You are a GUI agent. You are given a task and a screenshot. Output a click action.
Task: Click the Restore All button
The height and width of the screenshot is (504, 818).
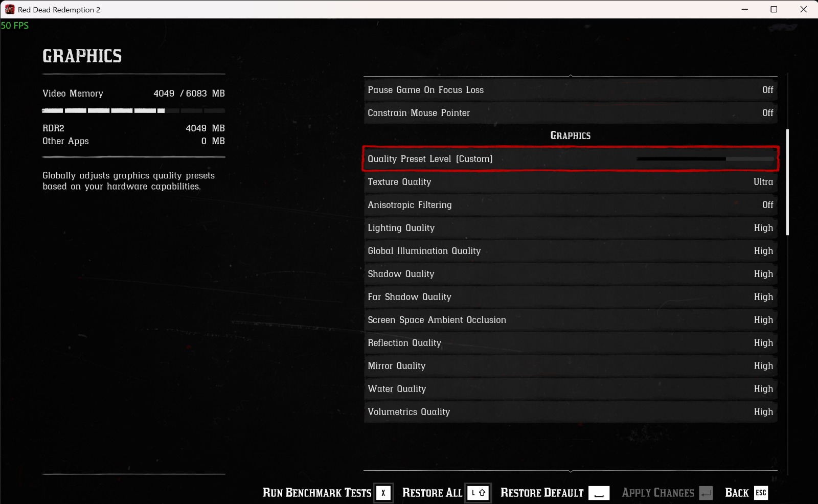432,493
